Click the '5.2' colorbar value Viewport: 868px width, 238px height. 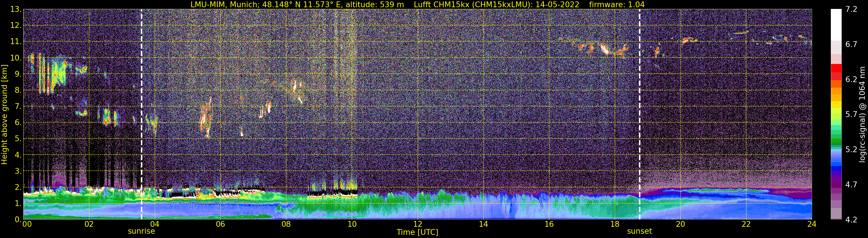[x=851, y=149]
